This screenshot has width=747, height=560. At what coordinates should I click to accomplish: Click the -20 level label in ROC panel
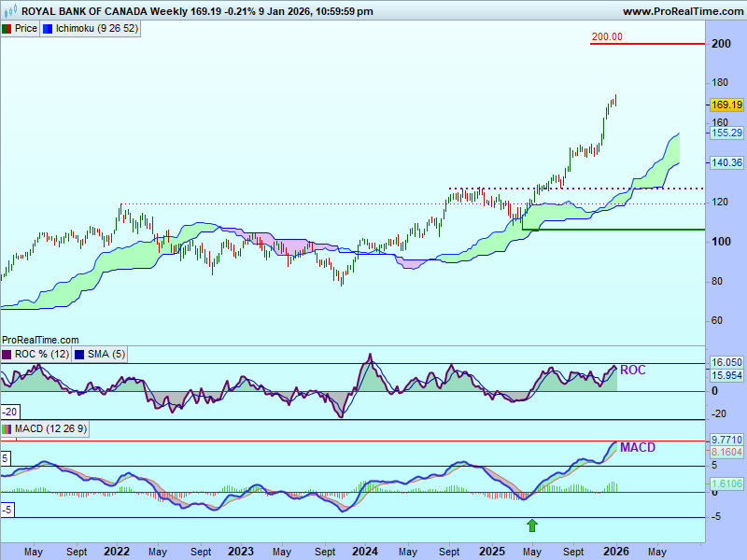click(11, 412)
